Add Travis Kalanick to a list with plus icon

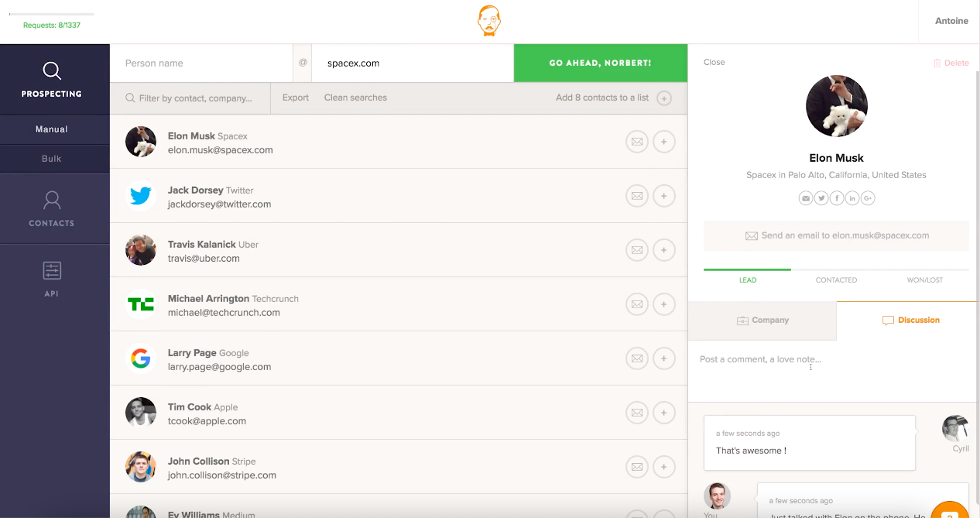[664, 251]
